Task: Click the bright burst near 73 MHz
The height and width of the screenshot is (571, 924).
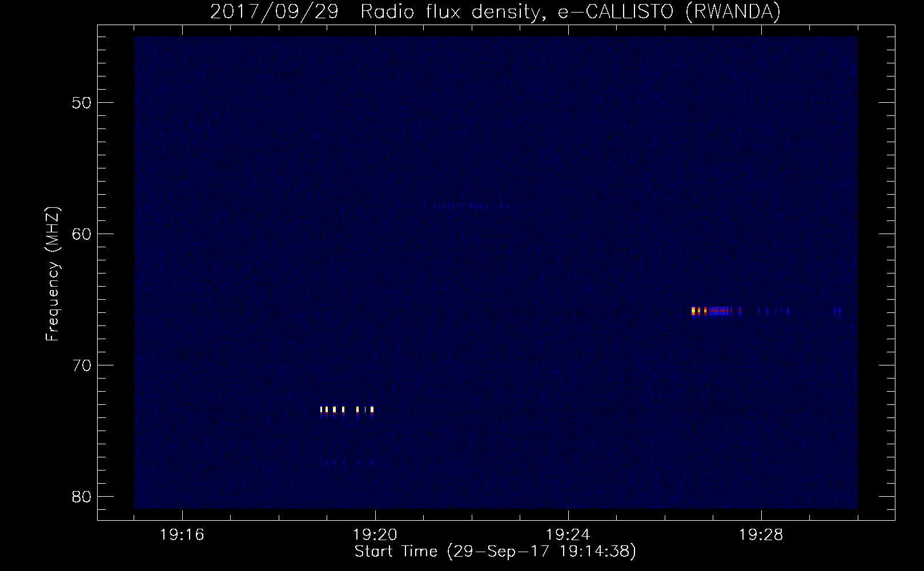Action: [347, 411]
